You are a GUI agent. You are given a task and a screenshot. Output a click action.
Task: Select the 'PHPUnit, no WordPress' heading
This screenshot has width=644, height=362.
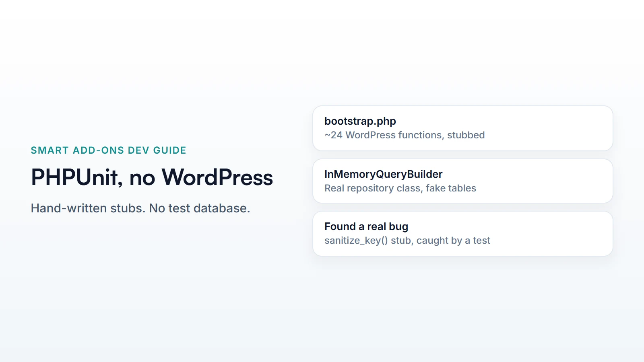(x=152, y=177)
